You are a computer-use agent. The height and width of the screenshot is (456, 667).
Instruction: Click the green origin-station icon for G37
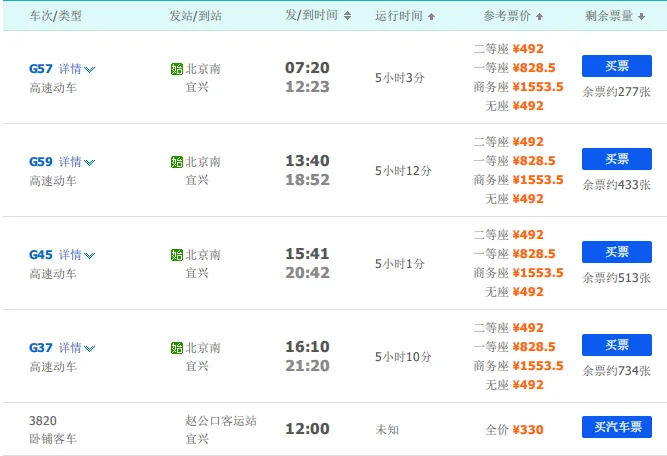pyautogui.click(x=177, y=348)
